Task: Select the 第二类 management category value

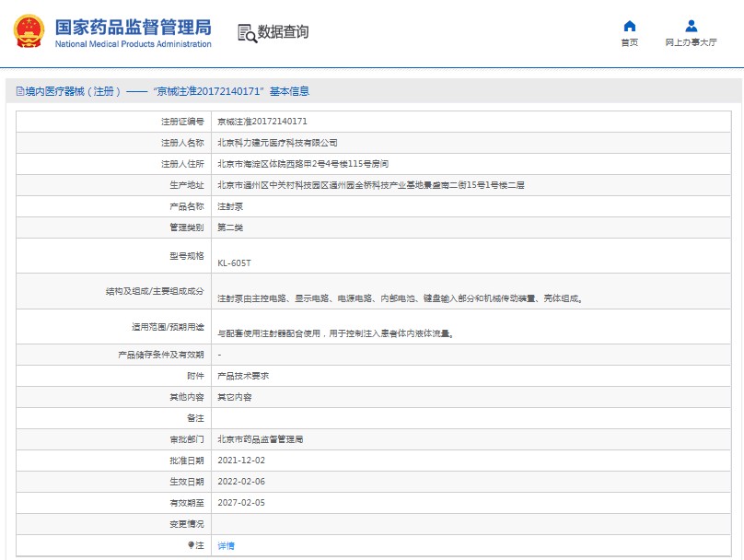Action: pos(230,227)
